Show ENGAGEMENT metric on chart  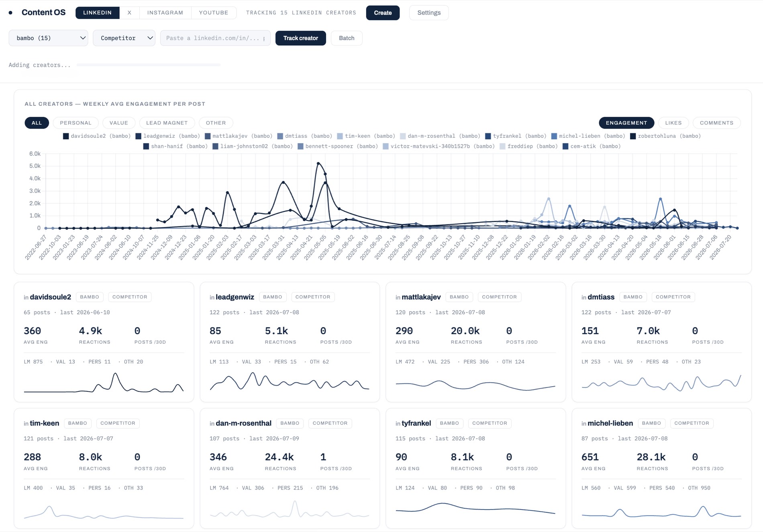click(626, 123)
